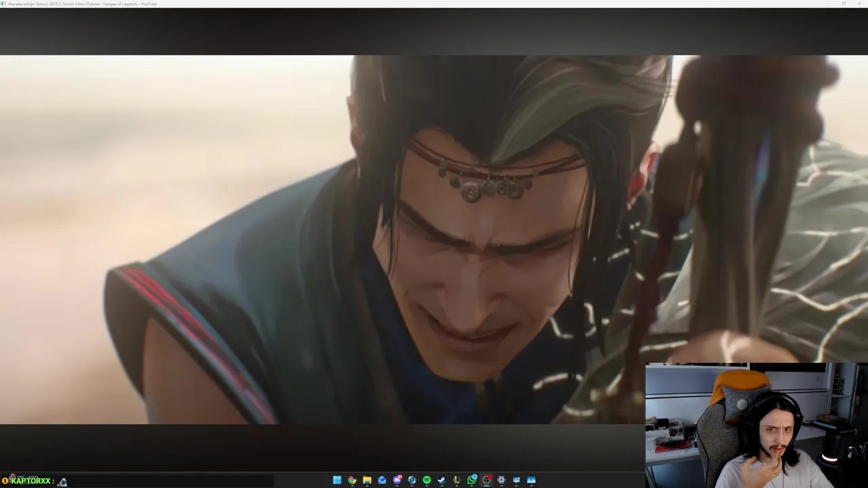Open the blue hexagon app taskbar icon
Image resolution: width=868 pixels, height=488 pixels.
[412, 480]
